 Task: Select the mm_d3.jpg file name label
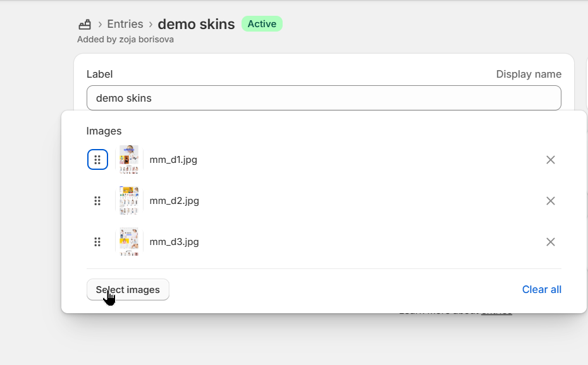174,242
